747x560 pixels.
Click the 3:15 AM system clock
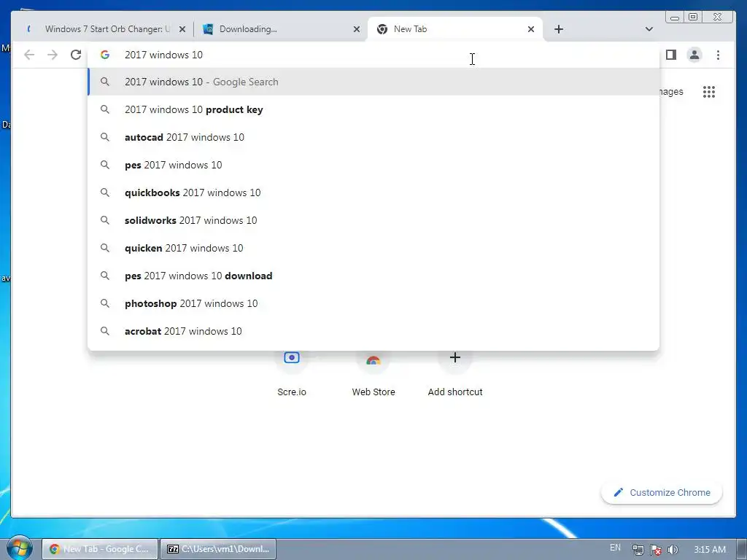click(x=709, y=550)
